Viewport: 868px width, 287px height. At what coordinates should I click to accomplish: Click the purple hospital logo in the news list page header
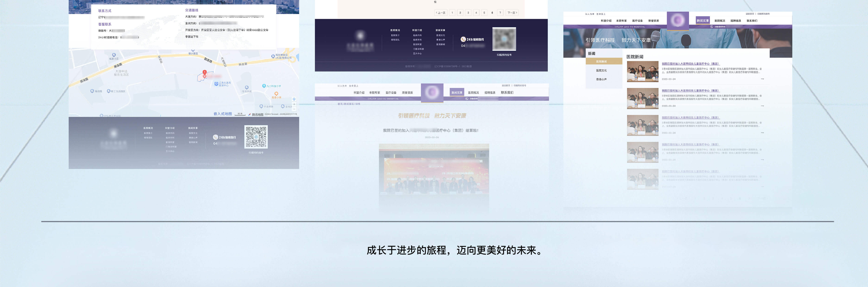coord(678,21)
